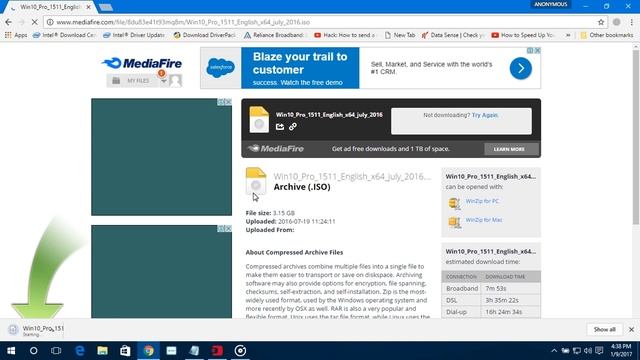
Task: Close the lower teal side ad
Action: pyautogui.click(x=229, y=229)
